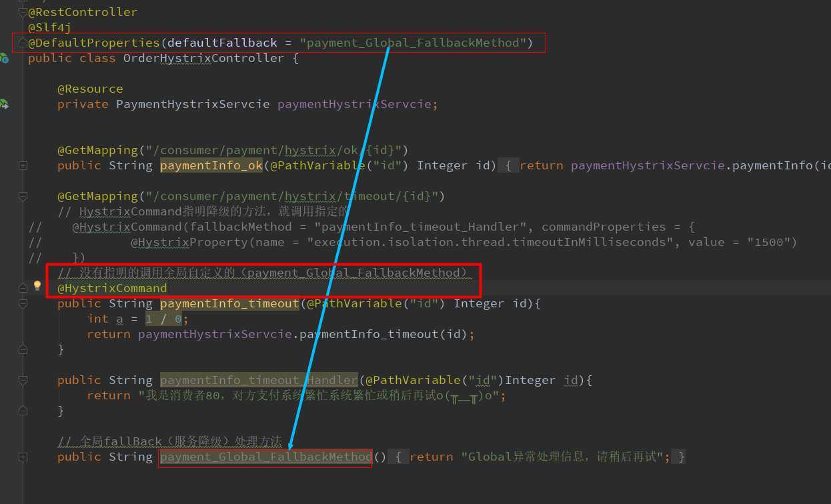Click the @Resource annotation

coord(90,89)
